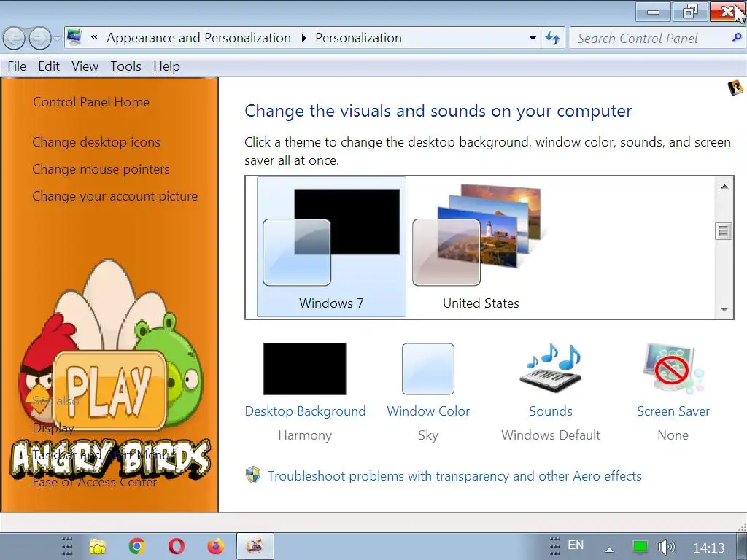Click the Angry Birds PLAY button
Image resolution: width=747 pixels, height=560 pixels.
coord(110,390)
